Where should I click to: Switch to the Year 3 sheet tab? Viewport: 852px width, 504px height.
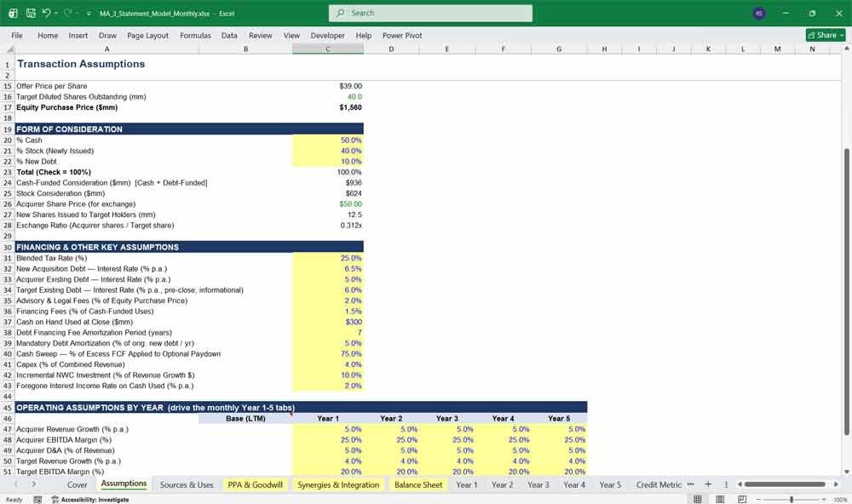[538, 484]
